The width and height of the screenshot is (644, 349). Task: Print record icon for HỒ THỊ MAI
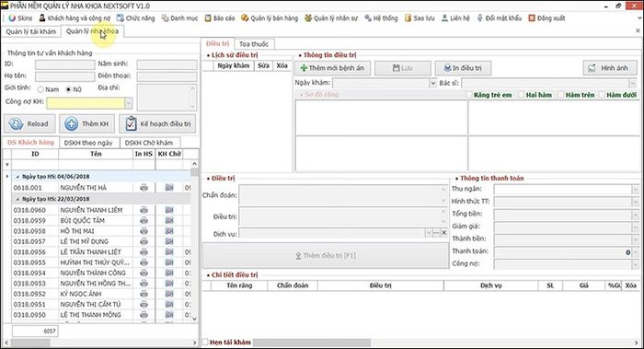(x=144, y=231)
